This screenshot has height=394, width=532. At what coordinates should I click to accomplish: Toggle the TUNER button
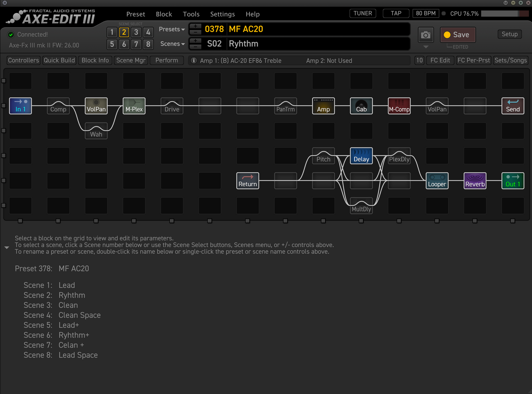363,14
